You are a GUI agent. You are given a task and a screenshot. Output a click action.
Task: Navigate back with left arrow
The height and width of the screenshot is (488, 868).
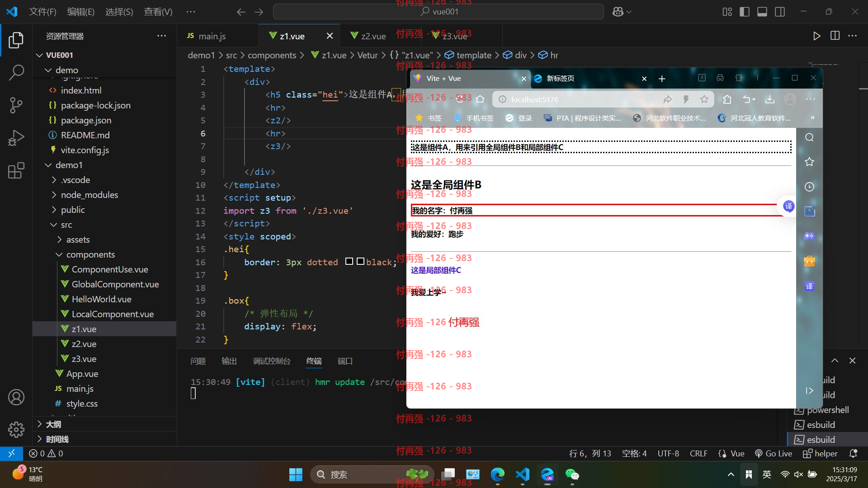241,12
